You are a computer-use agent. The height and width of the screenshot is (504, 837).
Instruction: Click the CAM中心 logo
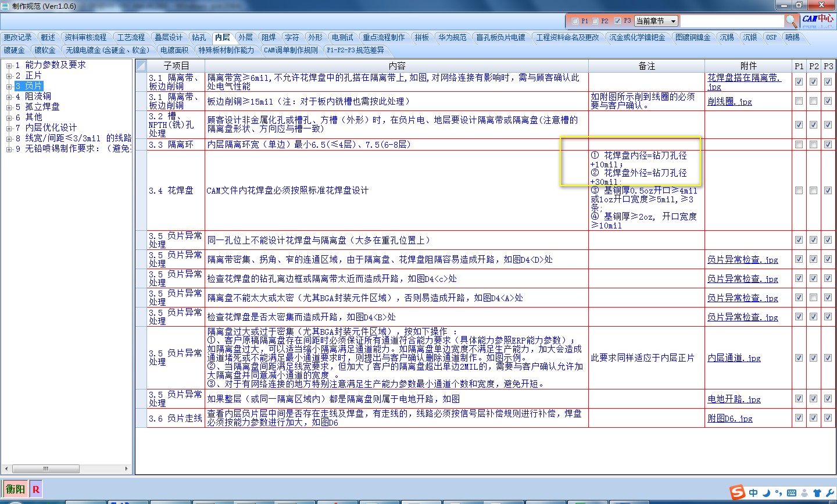point(817,20)
